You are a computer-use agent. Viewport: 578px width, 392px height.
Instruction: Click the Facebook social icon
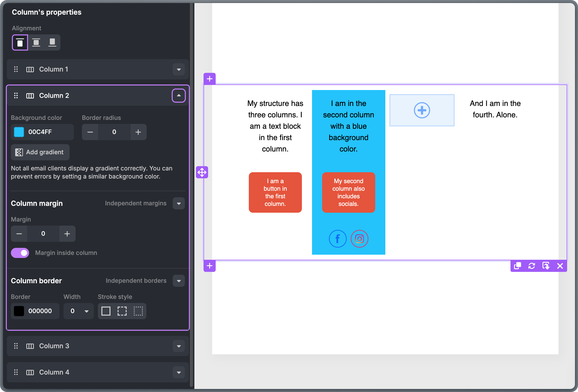click(338, 238)
